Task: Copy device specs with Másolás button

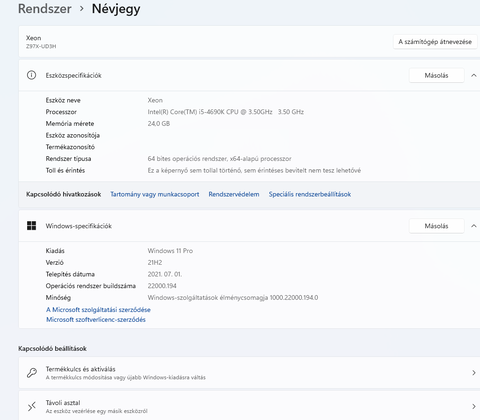Action: (x=436, y=75)
